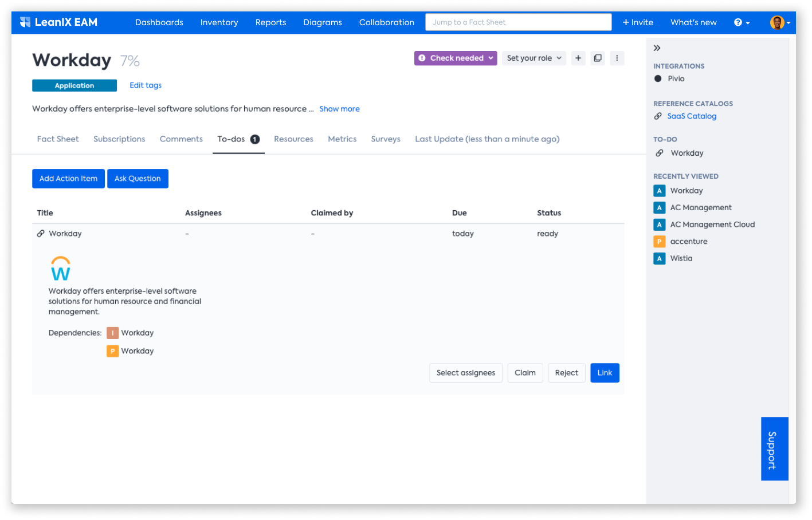This screenshot has width=812, height=520.
Task: Open the Support side tab
Action: tap(774, 449)
